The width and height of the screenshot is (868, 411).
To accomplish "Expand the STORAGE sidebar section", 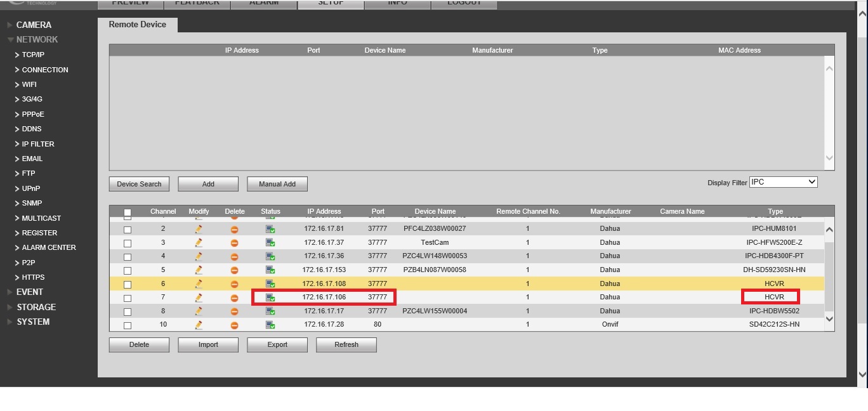I will pyautogui.click(x=36, y=307).
